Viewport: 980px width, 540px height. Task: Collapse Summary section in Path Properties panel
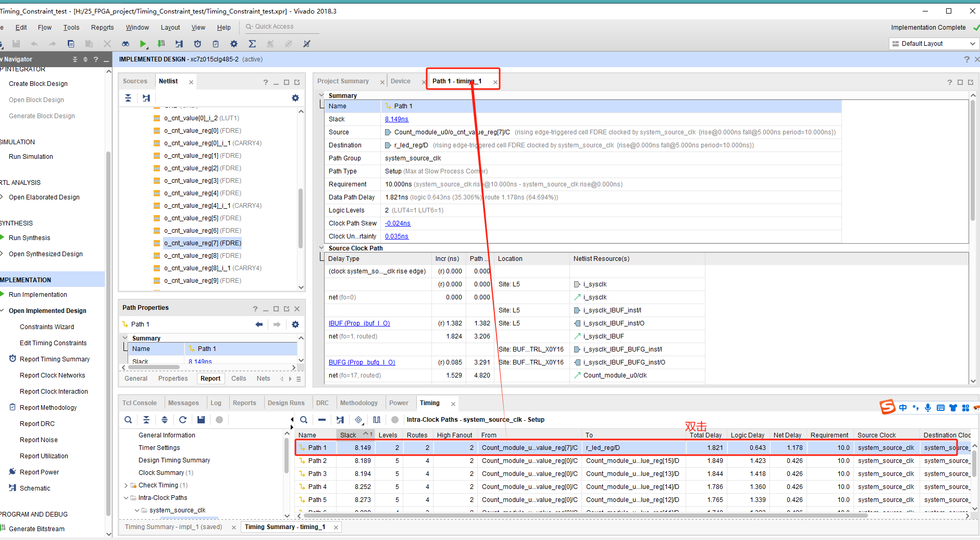[125, 338]
